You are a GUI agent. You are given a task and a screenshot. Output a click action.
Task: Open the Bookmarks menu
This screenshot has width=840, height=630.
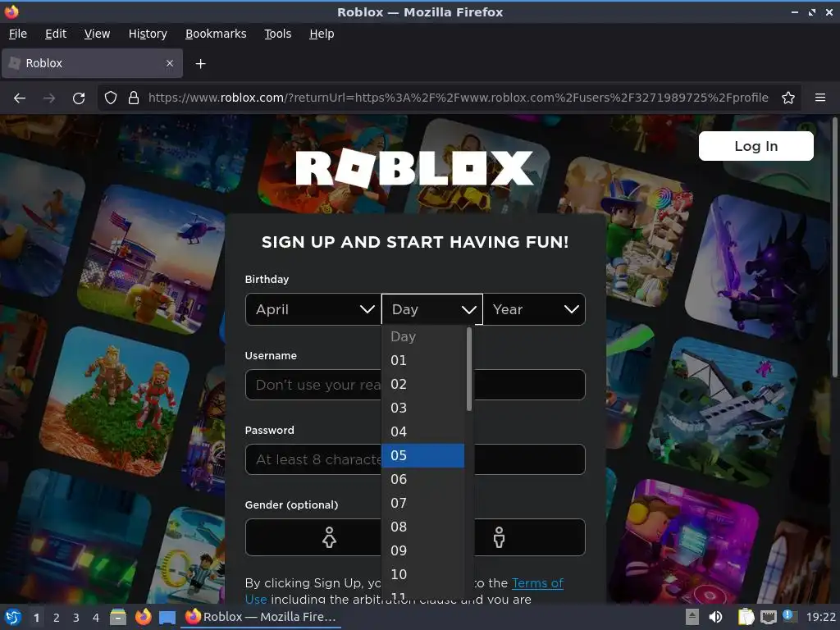click(x=216, y=34)
